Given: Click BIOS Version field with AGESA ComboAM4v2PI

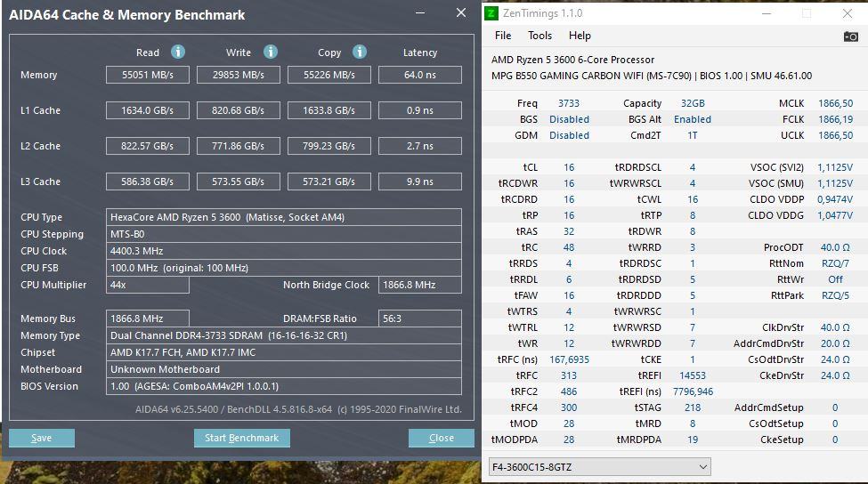Looking at the screenshot, I should point(284,386).
